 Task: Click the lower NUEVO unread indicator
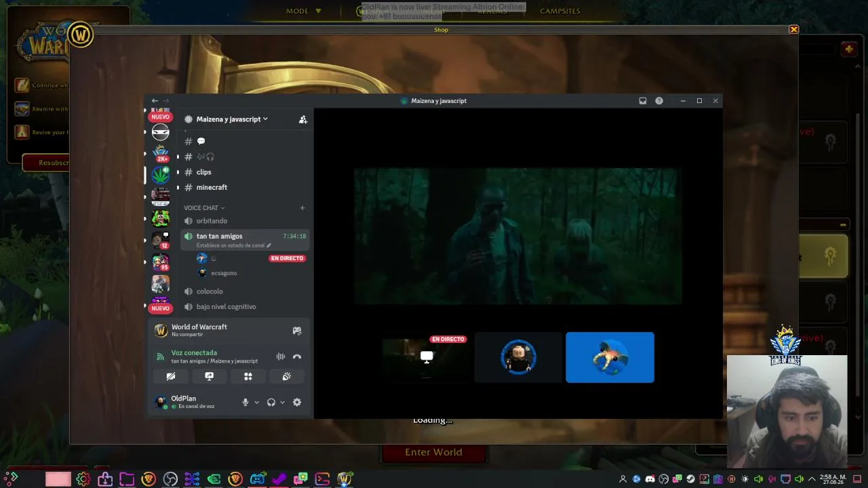coord(161,309)
